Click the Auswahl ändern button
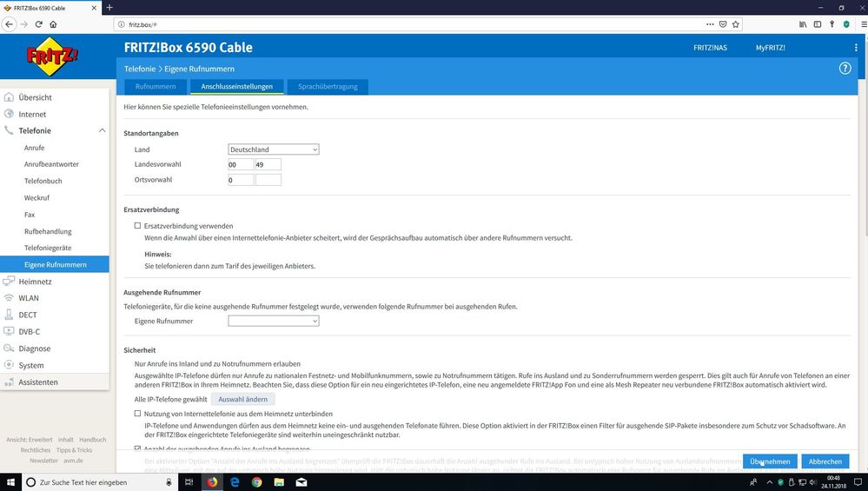Image resolution: width=868 pixels, height=491 pixels. (x=242, y=399)
